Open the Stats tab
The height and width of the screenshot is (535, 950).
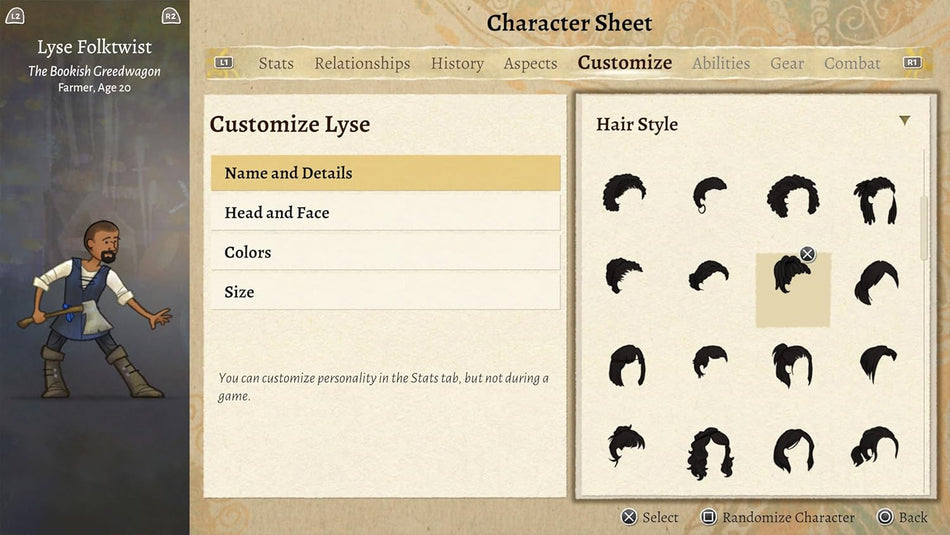(276, 63)
